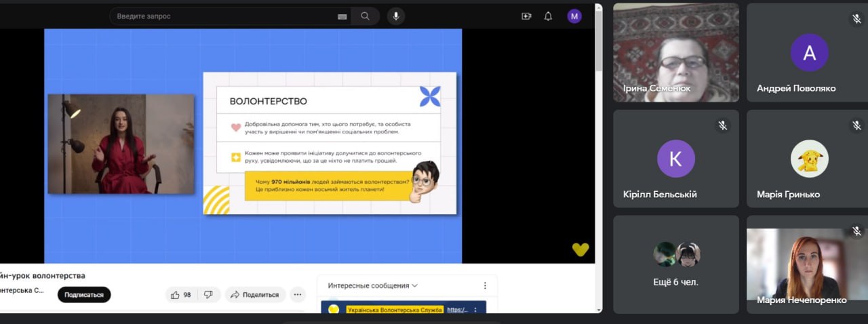868x324 pixels.
Task: Click the Поделиться share button
Action: point(255,295)
